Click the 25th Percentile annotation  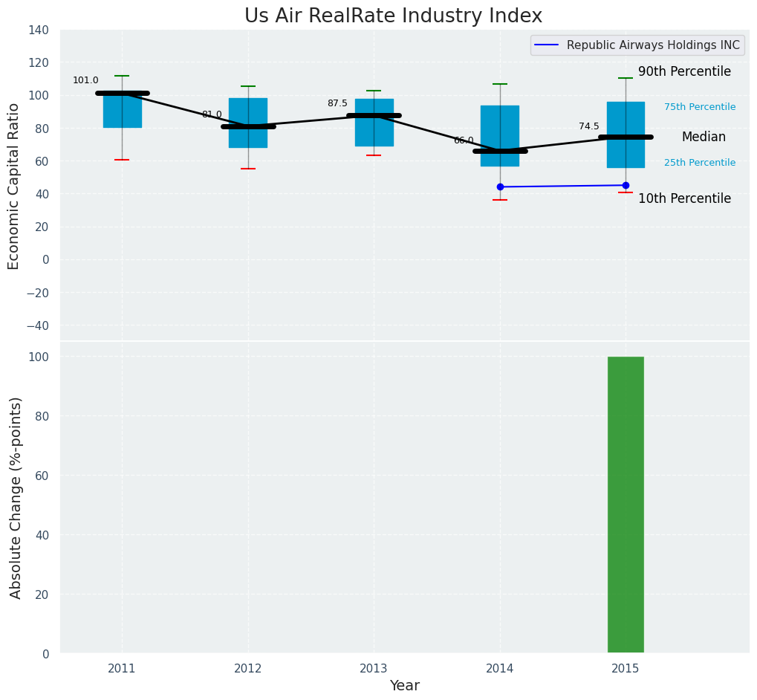pos(700,163)
